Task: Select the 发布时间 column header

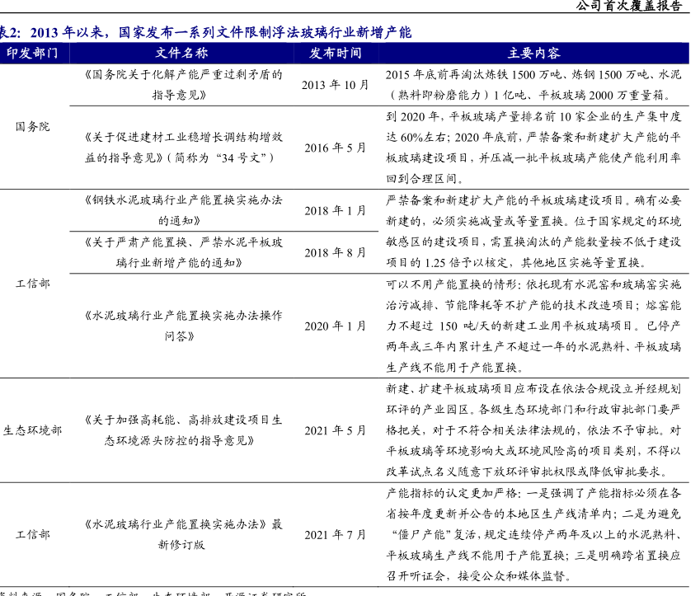Action: [335, 53]
